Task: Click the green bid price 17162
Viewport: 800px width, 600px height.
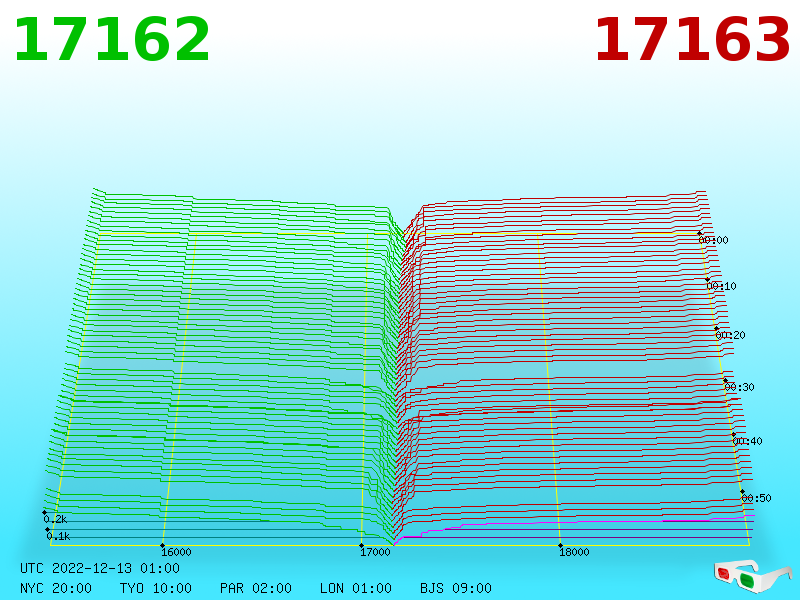Action: tap(112, 40)
